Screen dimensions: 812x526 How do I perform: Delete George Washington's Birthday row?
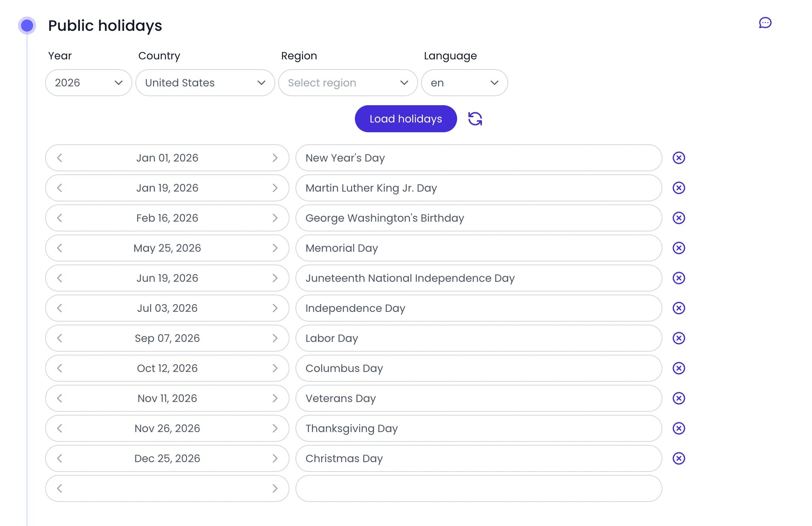pos(679,218)
